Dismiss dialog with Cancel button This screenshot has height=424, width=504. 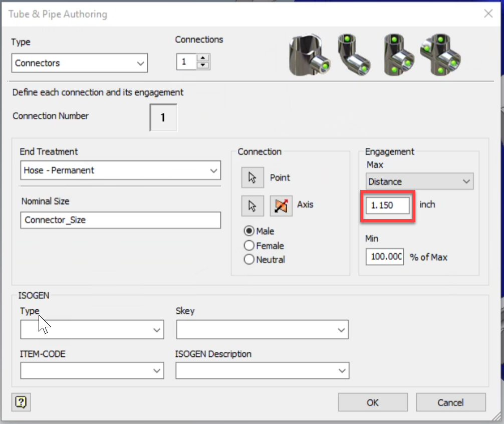[x=450, y=402]
